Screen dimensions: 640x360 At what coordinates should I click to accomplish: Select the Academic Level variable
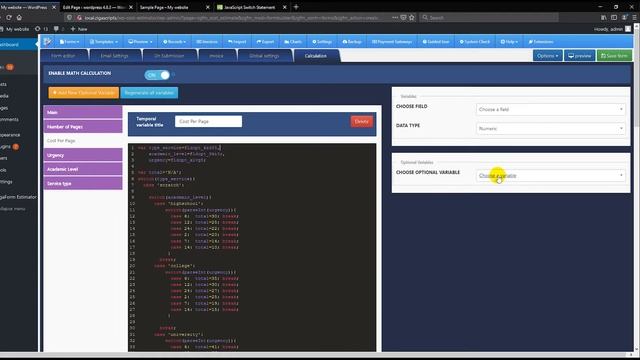(83, 169)
